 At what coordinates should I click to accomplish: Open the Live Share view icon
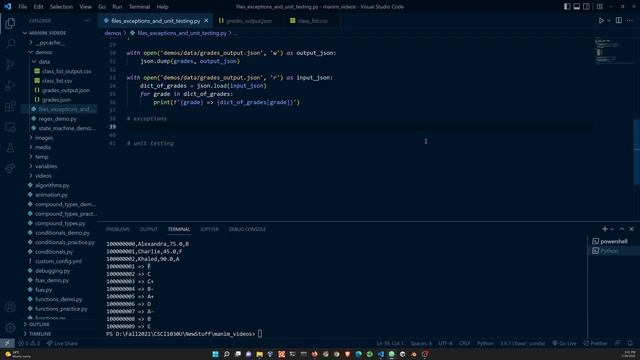(x=10, y=168)
